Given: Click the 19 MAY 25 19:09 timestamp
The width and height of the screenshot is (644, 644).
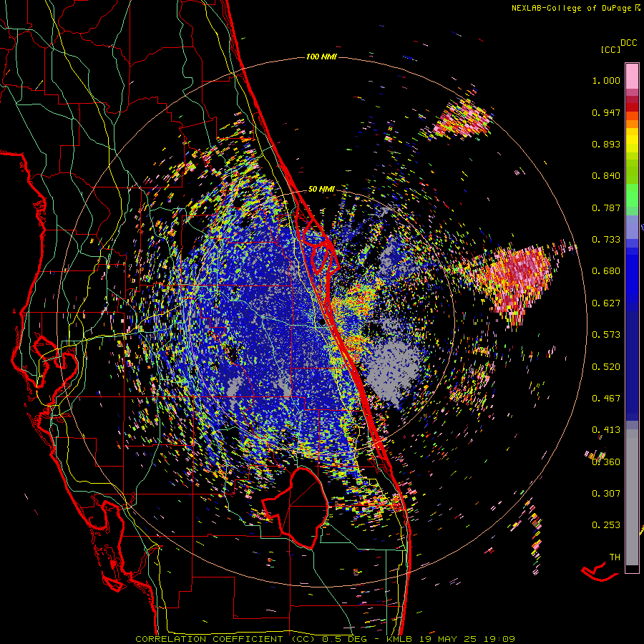Looking at the screenshot, I should [x=467, y=639].
